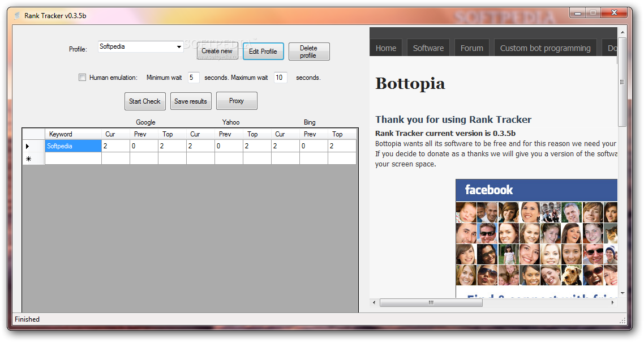
Task: Click the Edit Profile button
Action: [x=263, y=52]
